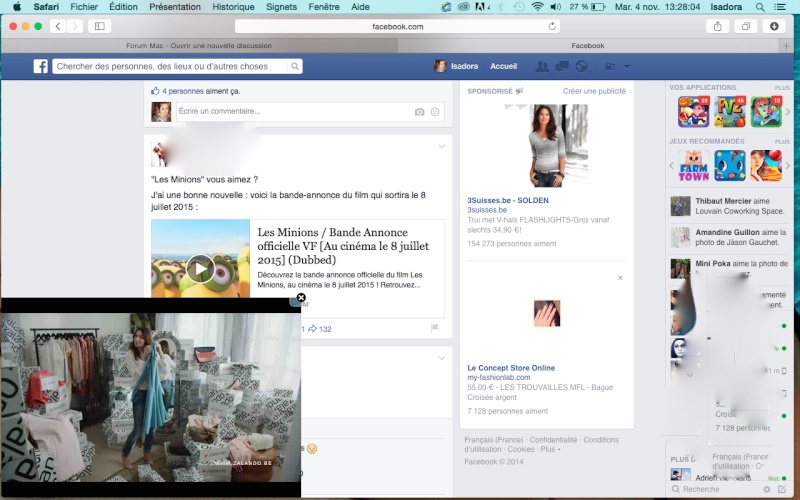Click 4 personnes likes link
This screenshot has height=500, width=800.
pos(183,91)
